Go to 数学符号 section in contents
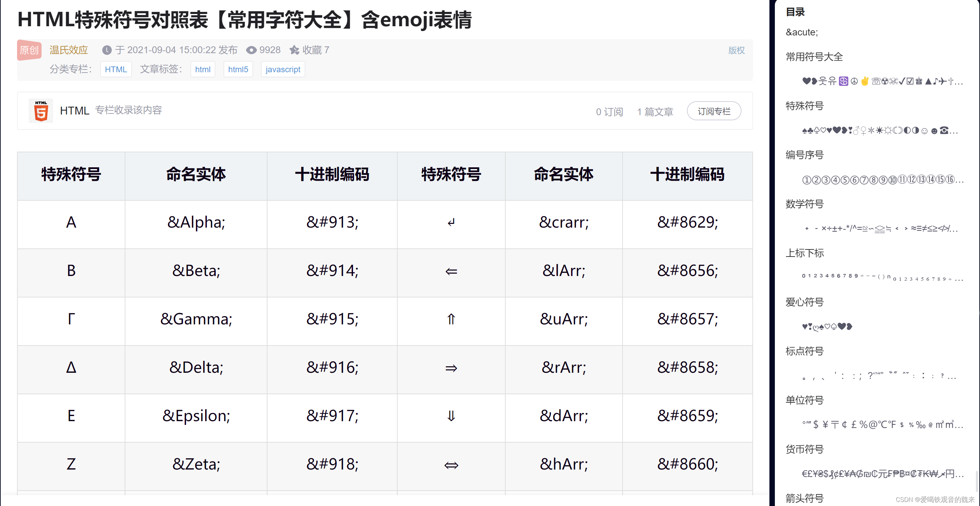This screenshot has width=980, height=506. pyautogui.click(x=804, y=204)
